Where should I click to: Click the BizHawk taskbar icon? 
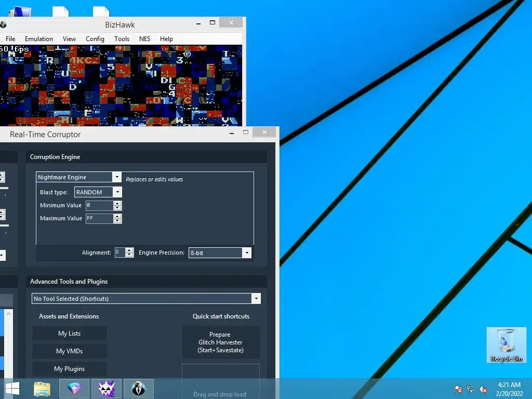[138, 389]
